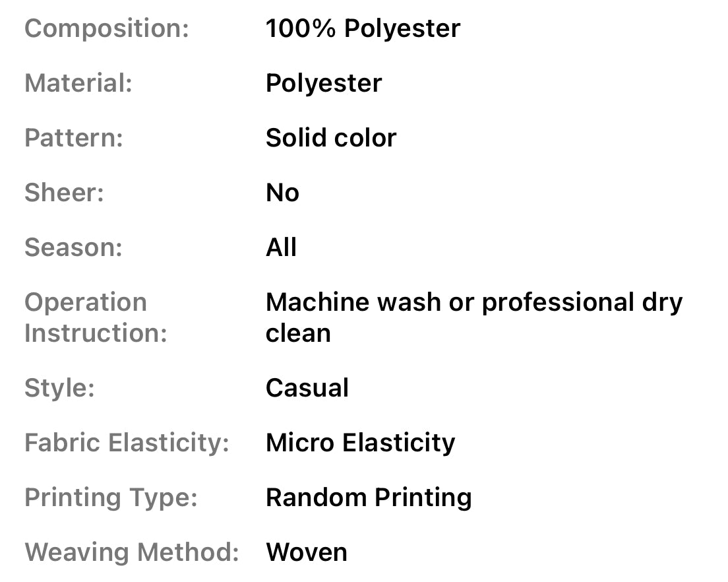
Task: Click the Season label
Action: [x=73, y=247]
